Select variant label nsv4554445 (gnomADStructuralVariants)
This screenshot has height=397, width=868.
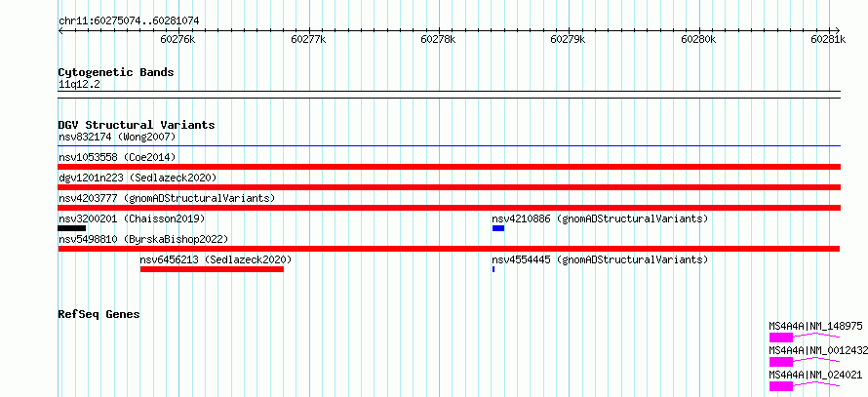(600, 259)
